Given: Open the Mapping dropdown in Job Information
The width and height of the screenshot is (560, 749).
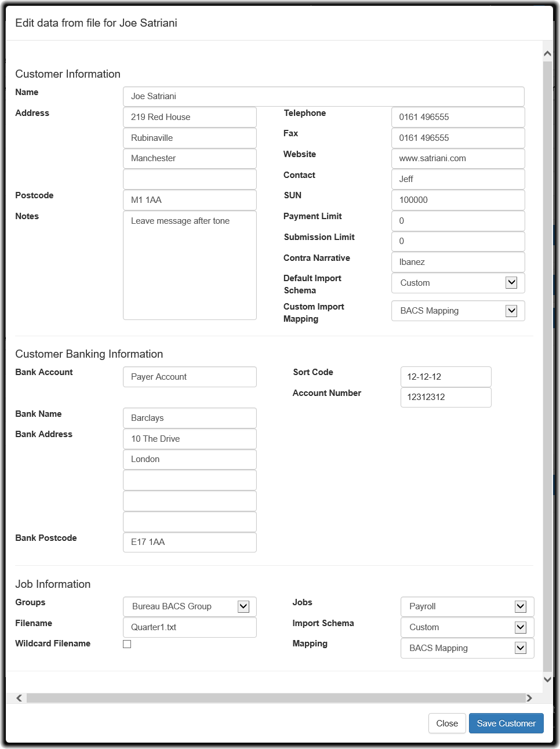Looking at the screenshot, I should coord(467,648).
